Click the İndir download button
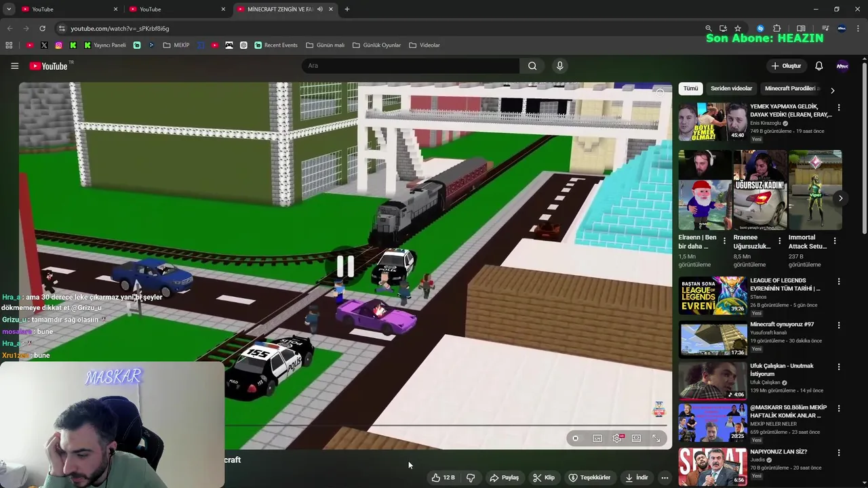 coord(637,478)
